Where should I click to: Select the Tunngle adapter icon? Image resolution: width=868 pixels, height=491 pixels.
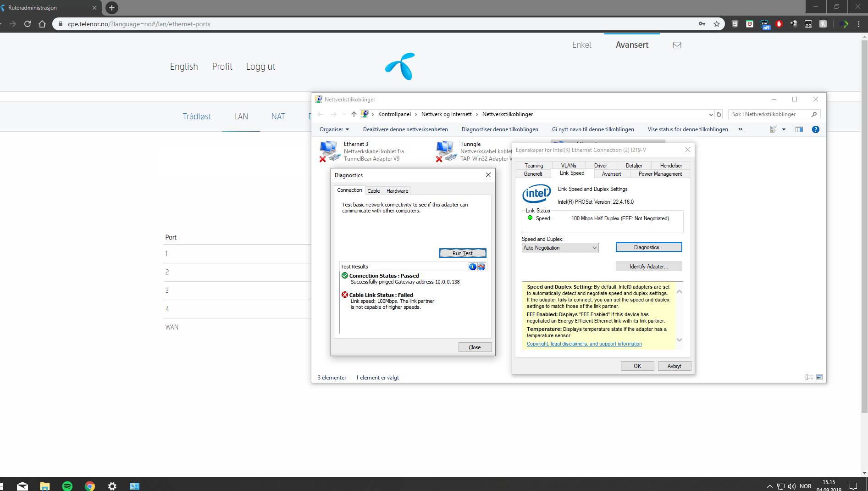pos(446,151)
